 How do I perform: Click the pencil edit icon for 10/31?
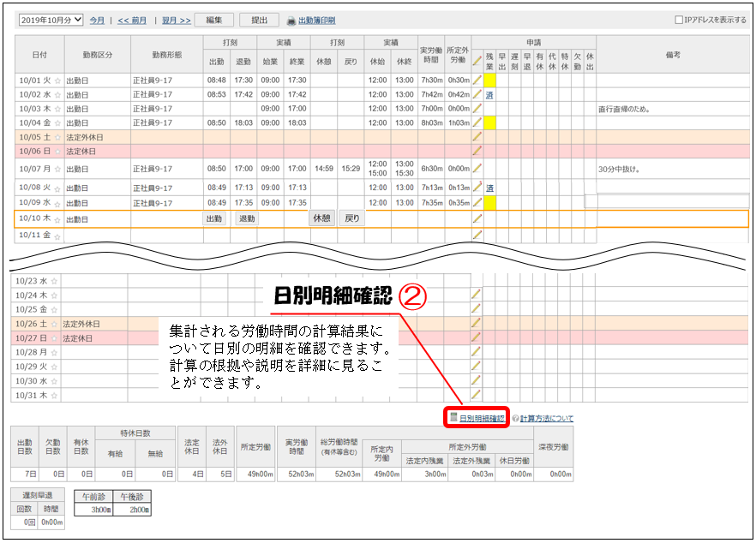[477, 396]
